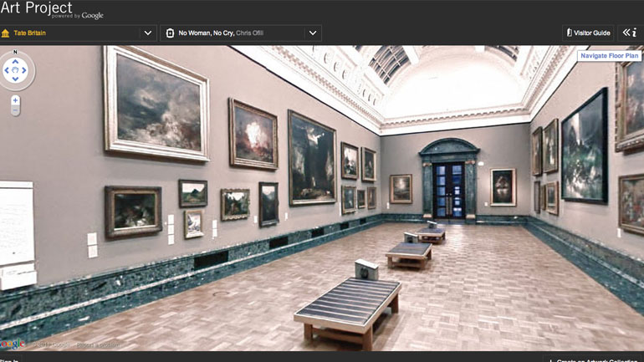Pan the gallery view right with the right arrow
The image size is (644, 362).
click(x=23, y=70)
